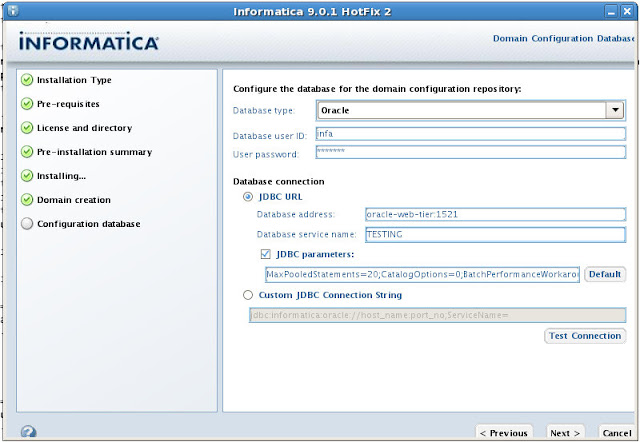
Task: Open help with the question mark icon
Action: coord(29,431)
